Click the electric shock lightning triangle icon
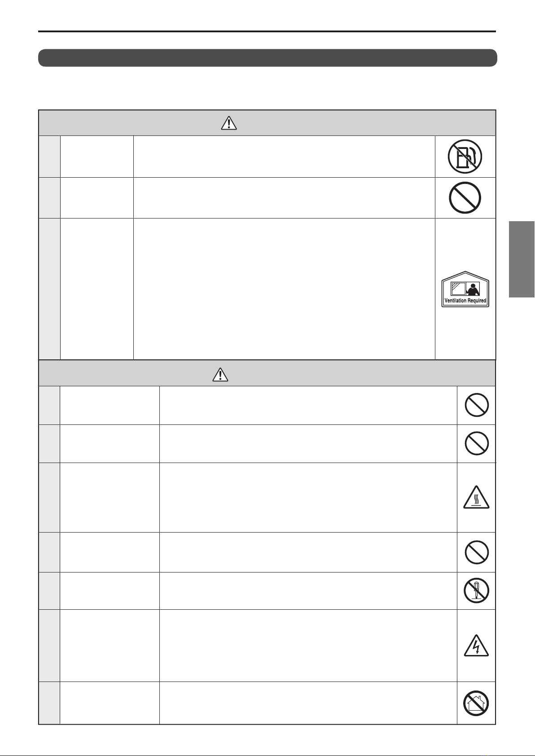This screenshot has width=535, height=756. 476,645
